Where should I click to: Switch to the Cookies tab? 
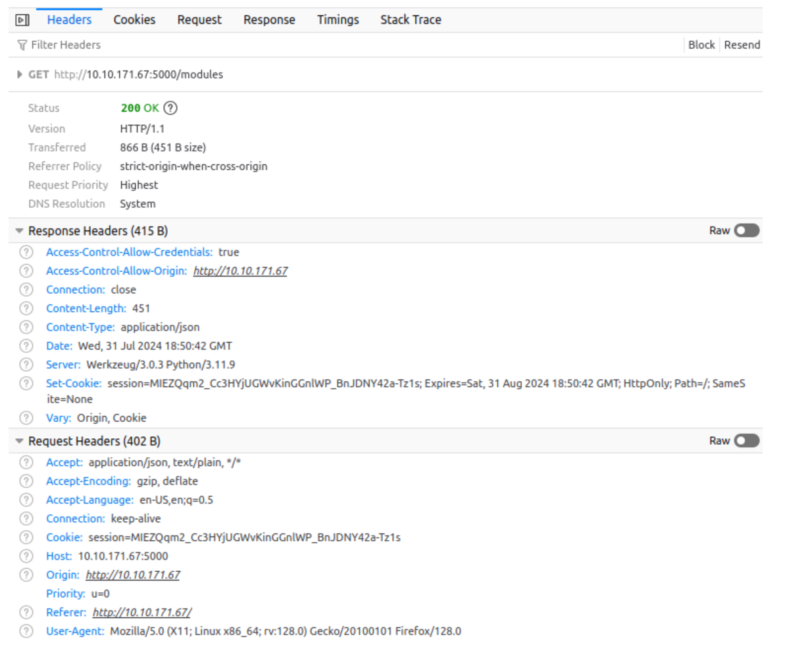coord(134,20)
